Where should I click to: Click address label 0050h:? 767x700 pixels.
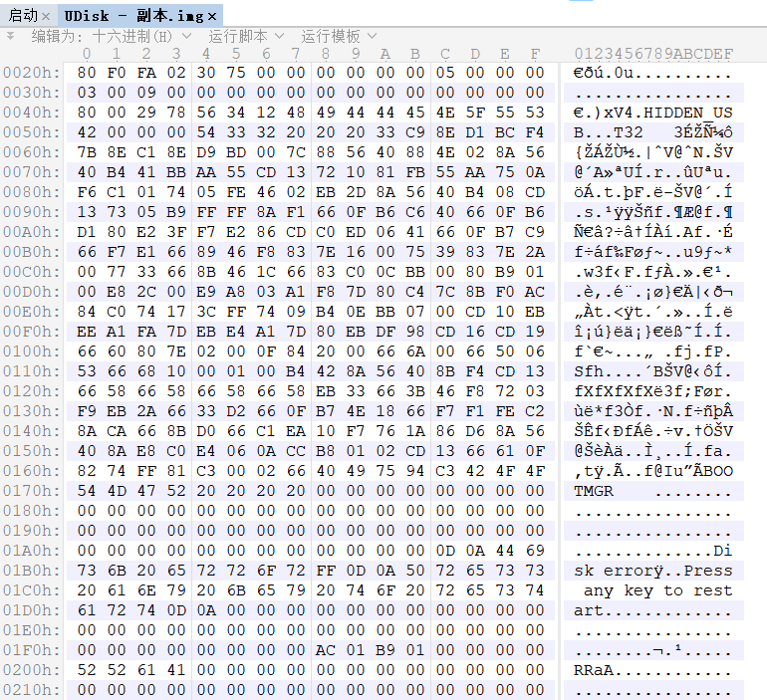31,132
